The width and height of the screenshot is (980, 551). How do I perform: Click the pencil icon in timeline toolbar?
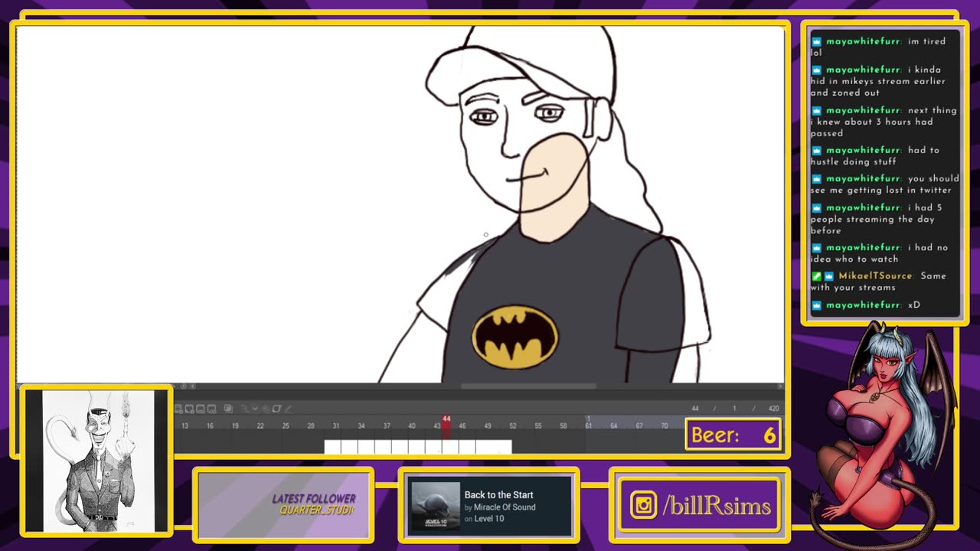(288, 409)
